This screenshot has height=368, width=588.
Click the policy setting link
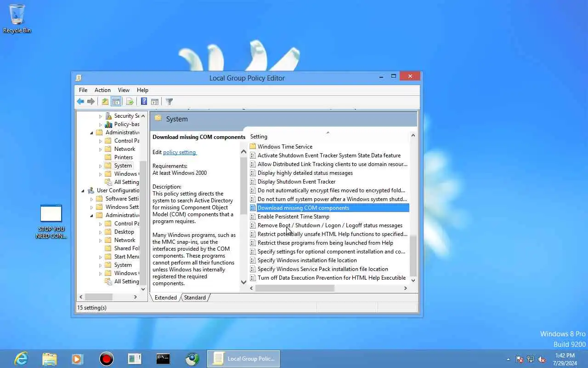click(x=180, y=152)
